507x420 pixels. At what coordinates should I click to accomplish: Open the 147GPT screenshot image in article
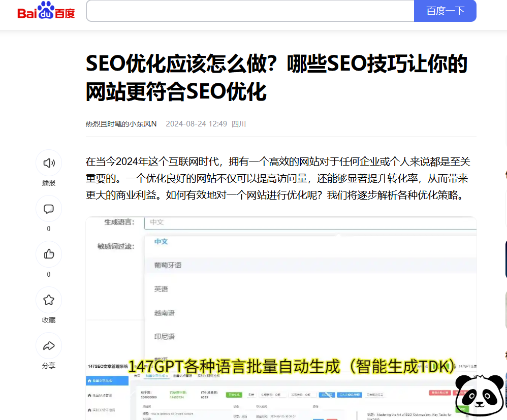coord(281,318)
